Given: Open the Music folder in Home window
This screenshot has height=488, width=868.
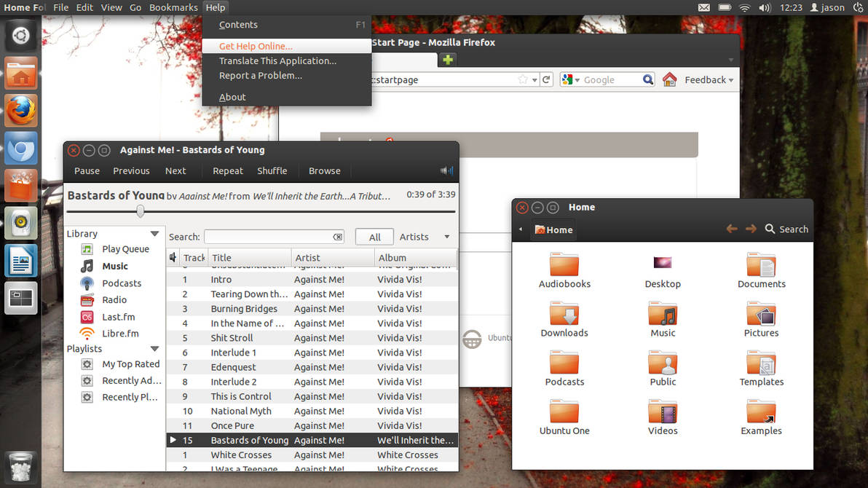Looking at the screenshot, I should pyautogui.click(x=663, y=320).
